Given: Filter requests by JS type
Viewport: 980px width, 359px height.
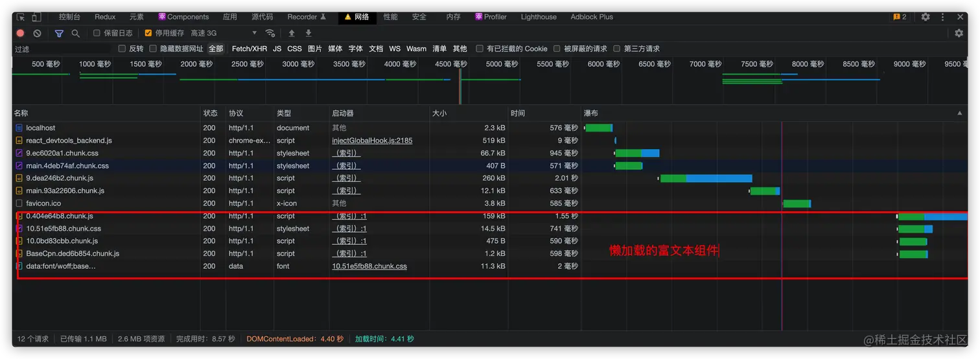Looking at the screenshot, I should pos(277,49).
